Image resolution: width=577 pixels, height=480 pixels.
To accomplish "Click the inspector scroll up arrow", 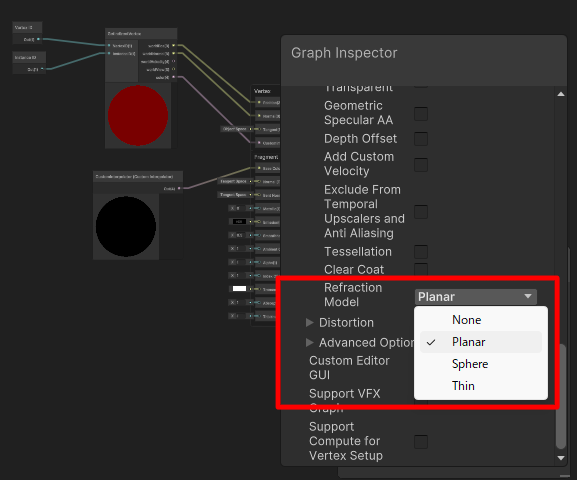I will 561,94.
